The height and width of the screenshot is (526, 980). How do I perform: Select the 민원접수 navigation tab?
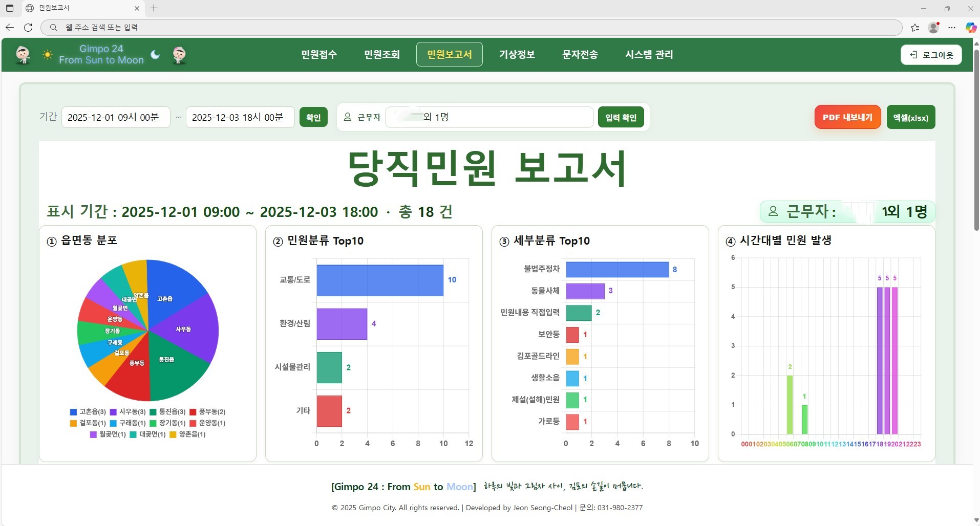318,55
